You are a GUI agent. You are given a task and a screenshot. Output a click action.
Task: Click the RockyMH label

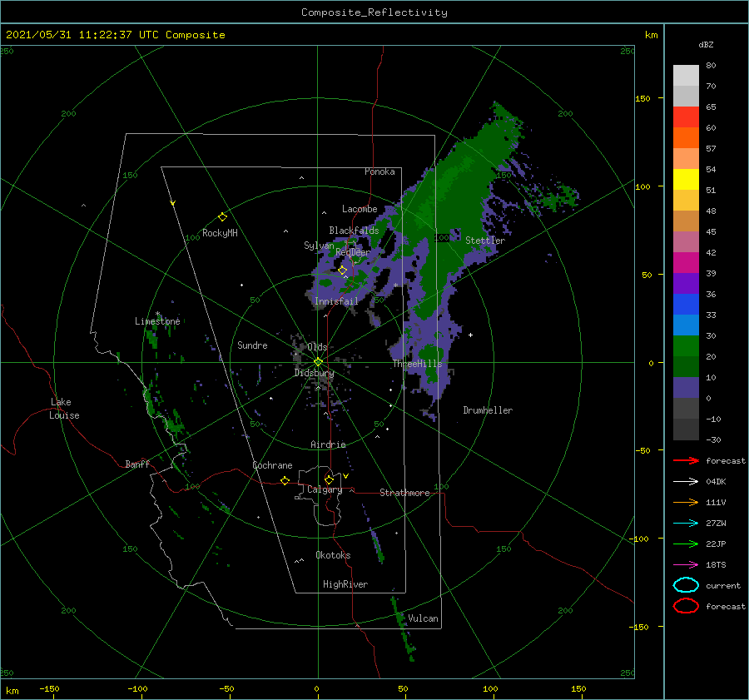pos(220,233)
